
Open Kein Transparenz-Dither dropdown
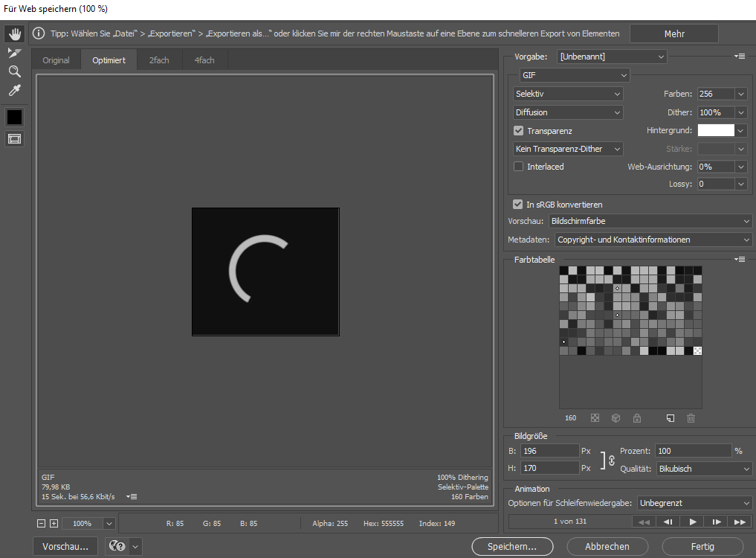pyautogui.click(x=568, y=149)
